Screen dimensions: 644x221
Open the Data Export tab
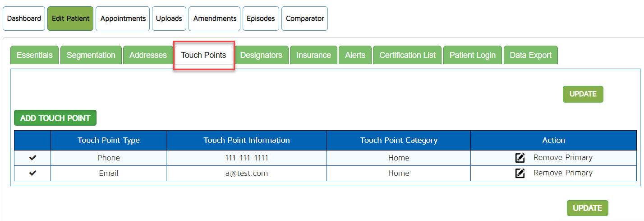(530, 55)
